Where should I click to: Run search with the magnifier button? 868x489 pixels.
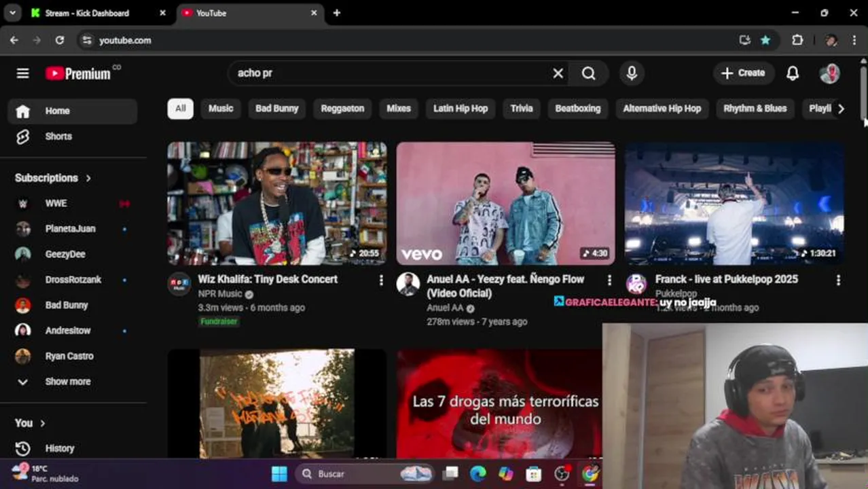coord(589,73)
